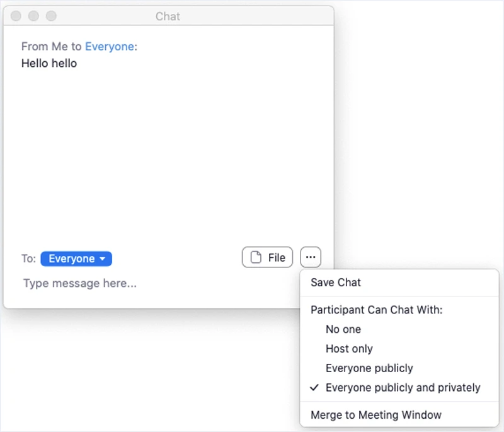This screenshot has height=432, width=504.
Task: Click the blue Everyone link in the message header
Action: [x=110, y=47]
